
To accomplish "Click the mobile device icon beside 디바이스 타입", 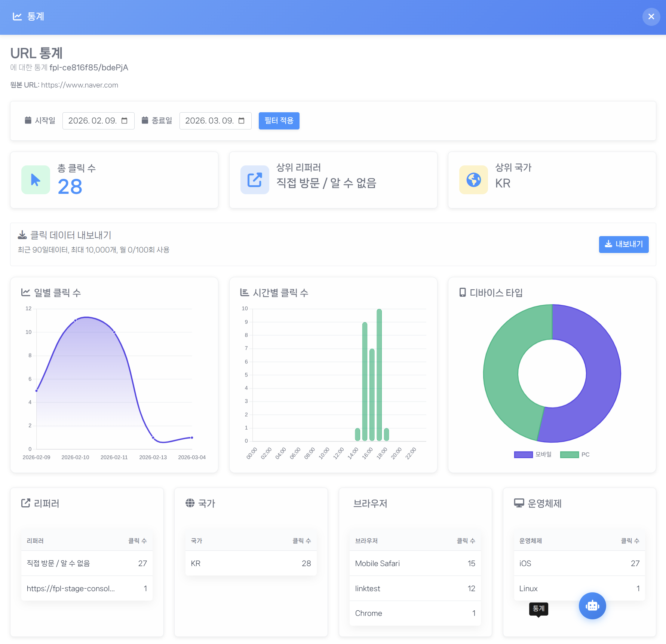I will click(x=463, y=293).
